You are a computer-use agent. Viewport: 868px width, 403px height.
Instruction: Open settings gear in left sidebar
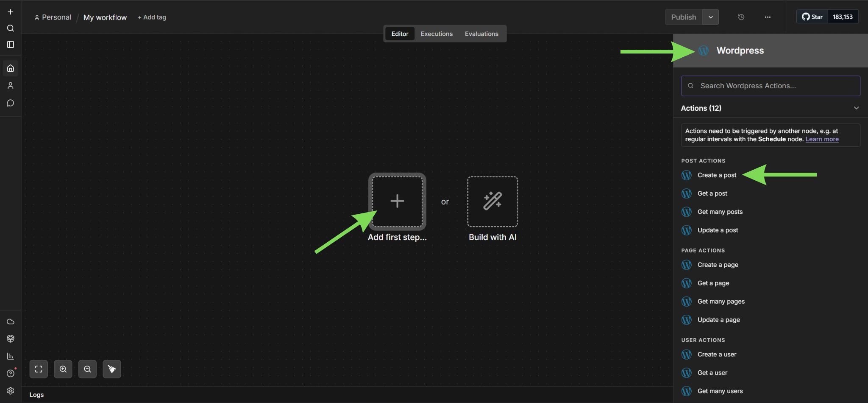pyautogui.click(x=11, y=391)
